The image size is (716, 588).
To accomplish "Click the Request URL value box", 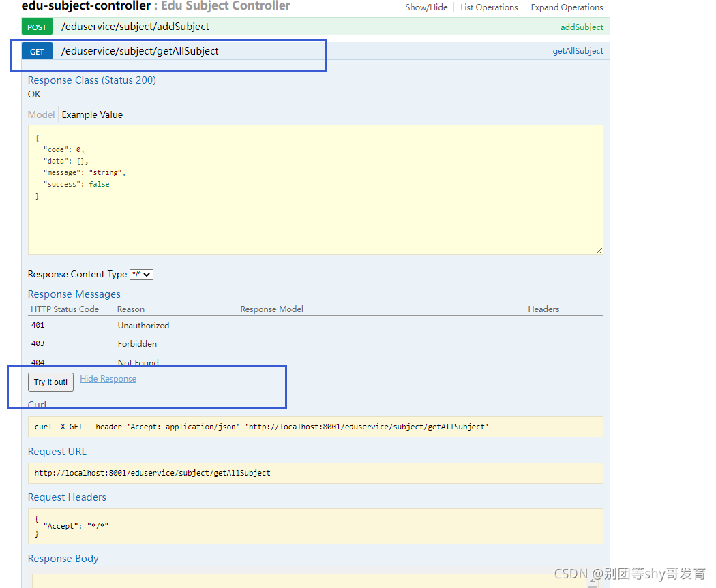I will click(316, 473).
